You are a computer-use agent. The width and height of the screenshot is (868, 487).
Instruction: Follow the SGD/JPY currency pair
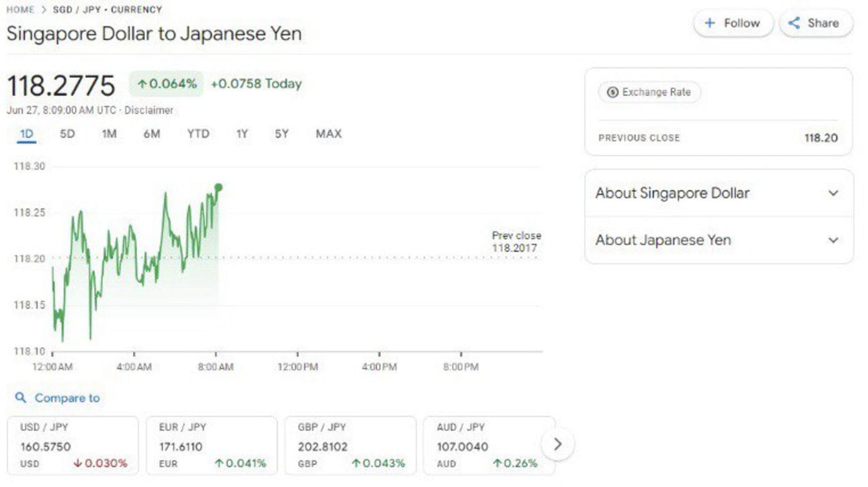734,23
